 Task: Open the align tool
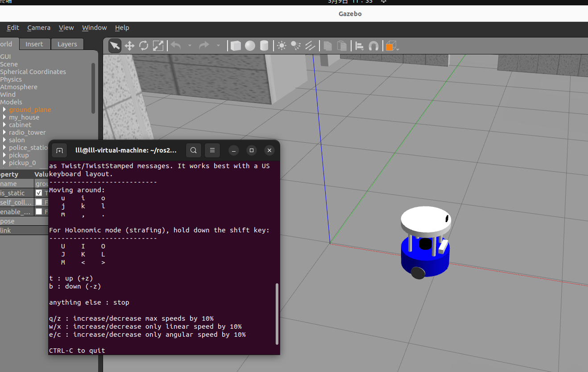359,45
